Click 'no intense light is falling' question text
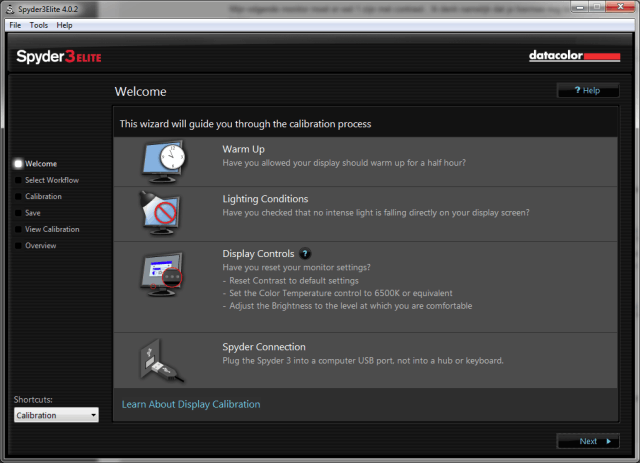This screenshot has width=640, height=463. pos(376,213)
